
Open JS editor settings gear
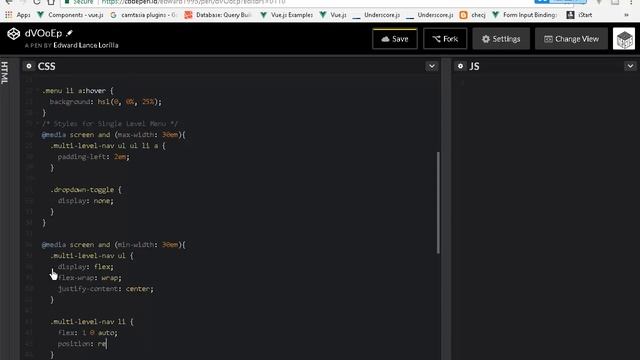point(460,66)
